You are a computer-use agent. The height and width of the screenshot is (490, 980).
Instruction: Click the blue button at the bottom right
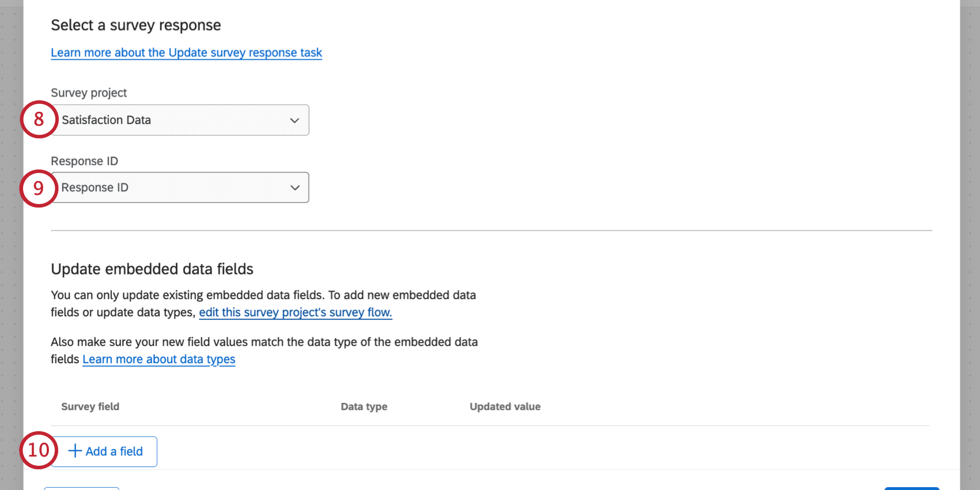click(x=911, y=488)
